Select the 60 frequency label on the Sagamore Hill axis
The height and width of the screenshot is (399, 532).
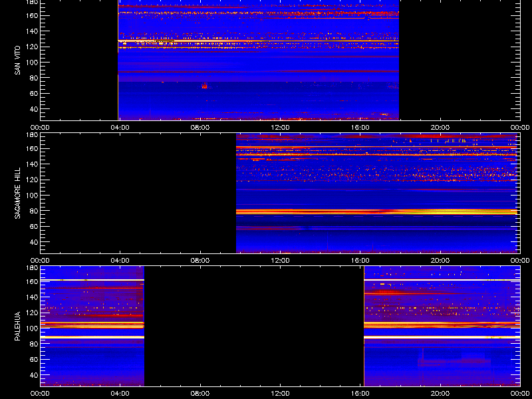[35, 226]
